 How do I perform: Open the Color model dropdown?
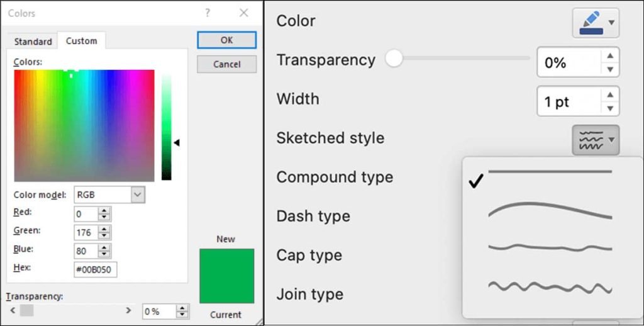[x=138, y=195]
